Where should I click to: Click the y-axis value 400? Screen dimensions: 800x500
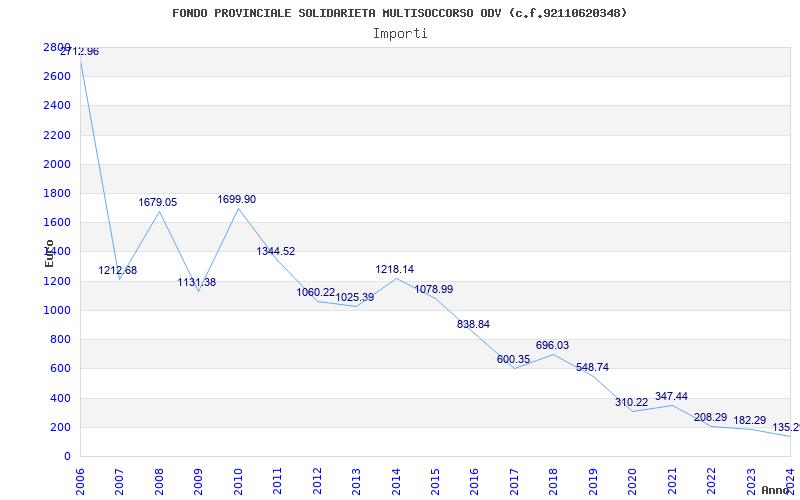click(x=61, y=398)
